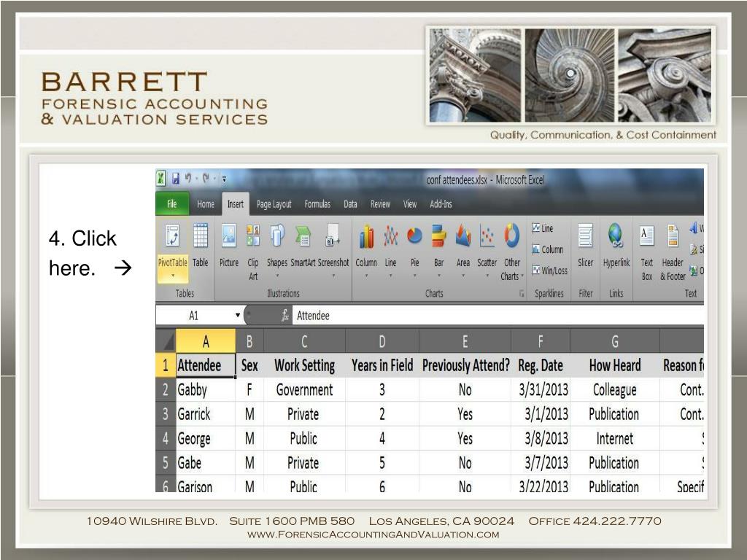The image size is (747, 560).
Task: Click the "Previously Attend?" header cell
Action: pos(465,365)
